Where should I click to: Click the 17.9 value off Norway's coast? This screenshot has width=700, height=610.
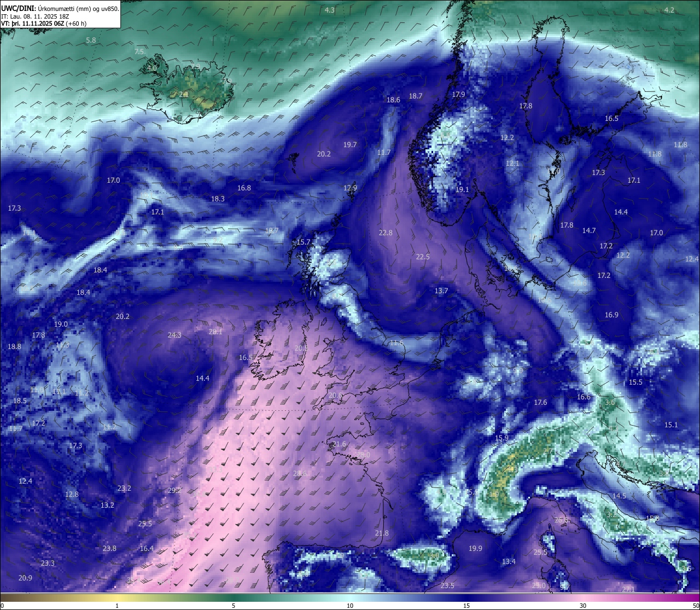point(458,95)
